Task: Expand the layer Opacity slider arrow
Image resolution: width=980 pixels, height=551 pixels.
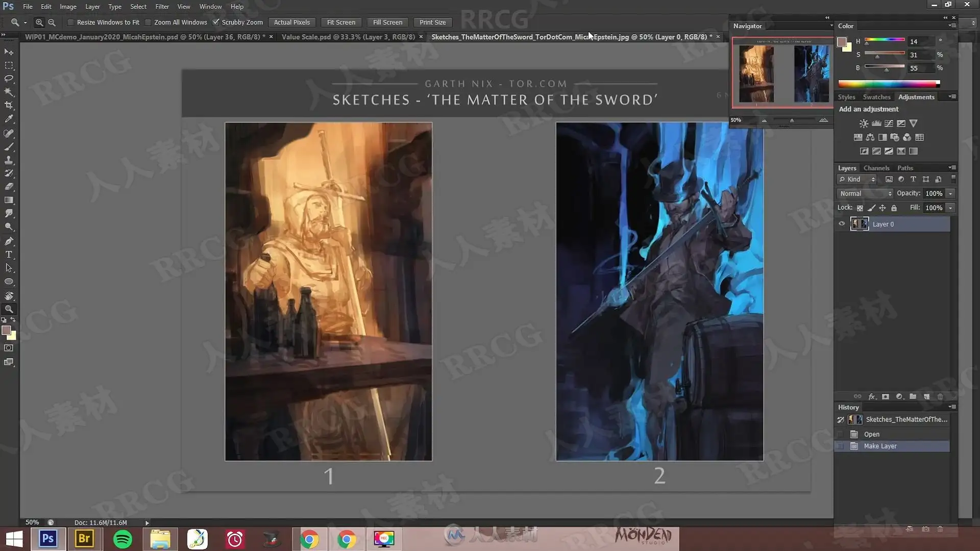Action: (950, 193)
